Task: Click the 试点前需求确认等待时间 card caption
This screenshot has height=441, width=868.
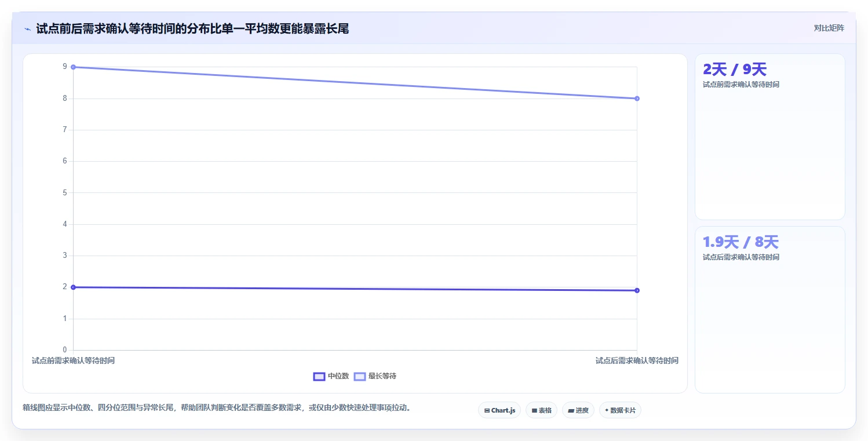Action: tap(741, 85)
